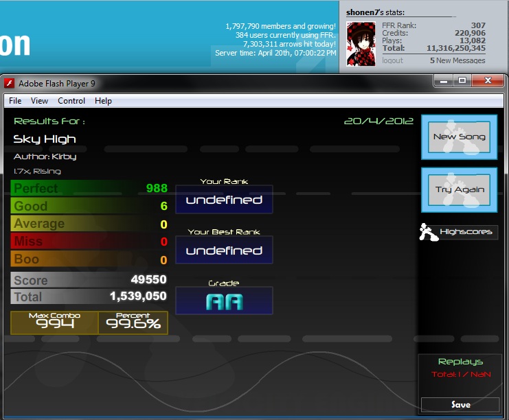Viewport: 509px width, 420px height.
Task: Save the replay
Action: coord(460,404)
